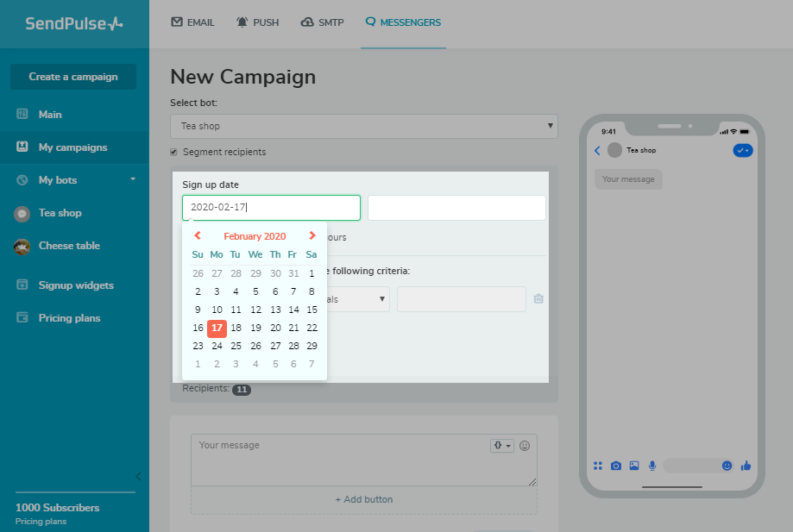
Task: Go to previous month in calendar
Action: tap(198, 235)
